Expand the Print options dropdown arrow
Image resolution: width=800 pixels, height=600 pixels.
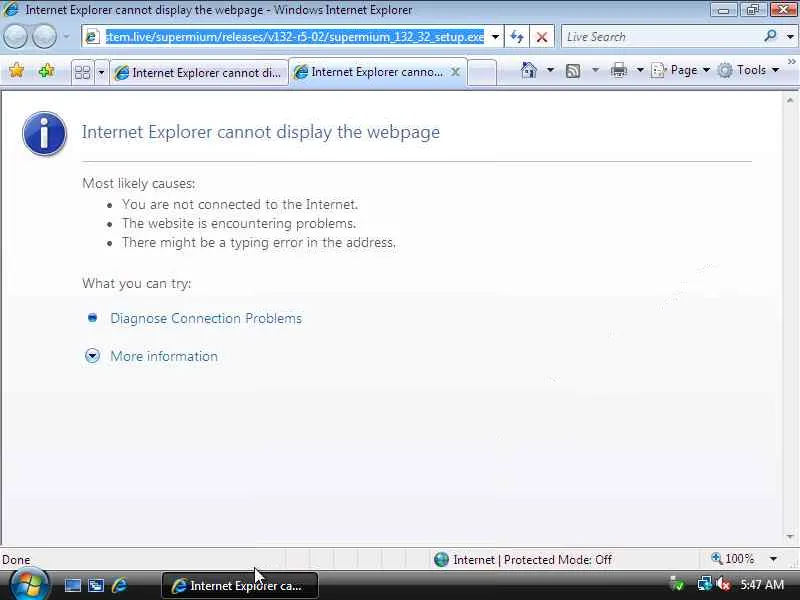(640, 70)
